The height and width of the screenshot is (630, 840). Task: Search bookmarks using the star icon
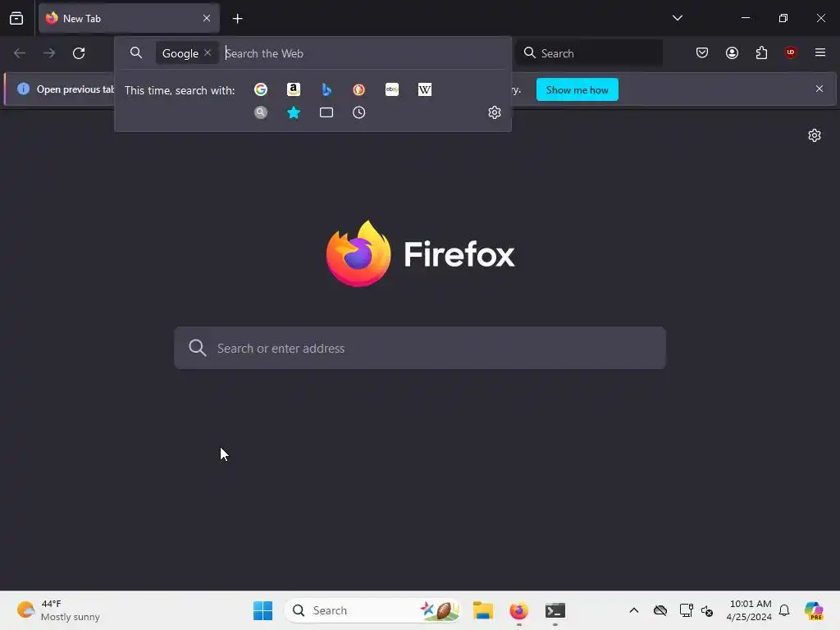(x=294, y=112)
